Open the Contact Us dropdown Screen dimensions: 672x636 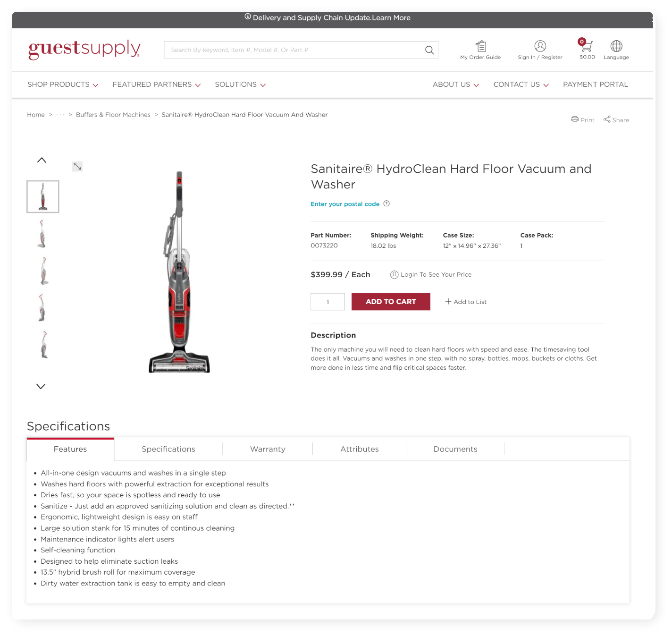[521, 85]
